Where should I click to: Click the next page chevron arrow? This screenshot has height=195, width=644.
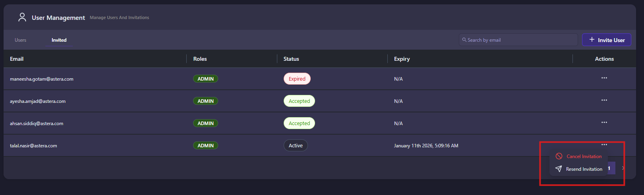[x=623, y=168]
